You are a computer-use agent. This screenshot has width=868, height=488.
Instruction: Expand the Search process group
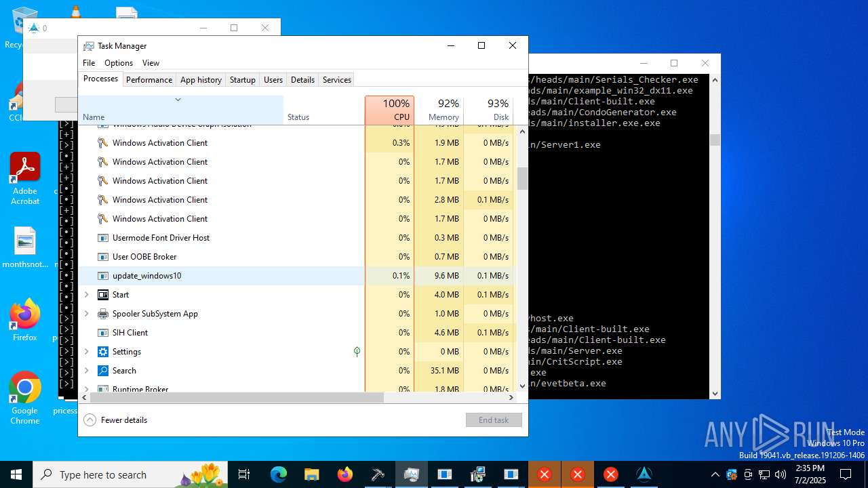[x=86, y=371]
